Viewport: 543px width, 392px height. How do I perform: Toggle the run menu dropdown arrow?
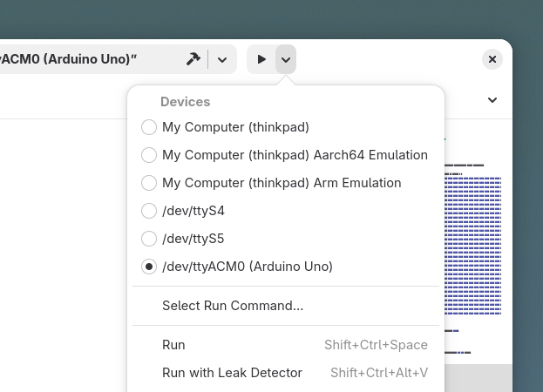(x=286, y=59)
